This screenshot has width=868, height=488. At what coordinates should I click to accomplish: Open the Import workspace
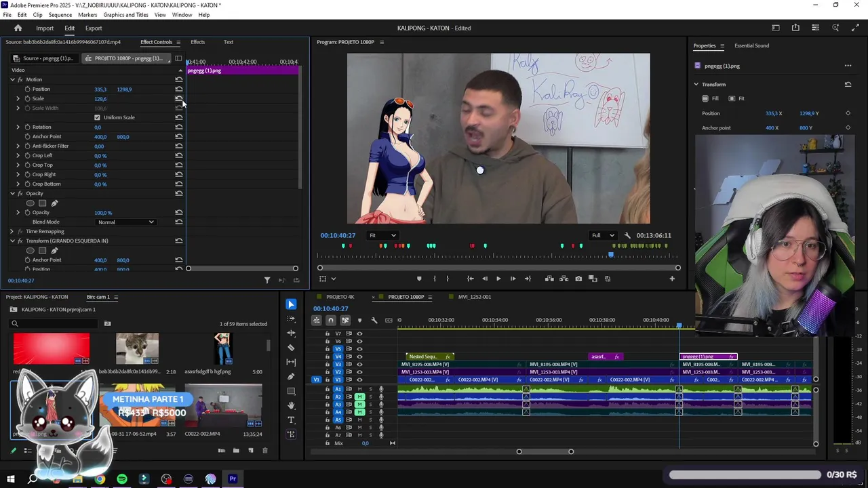tap(45, 28)
